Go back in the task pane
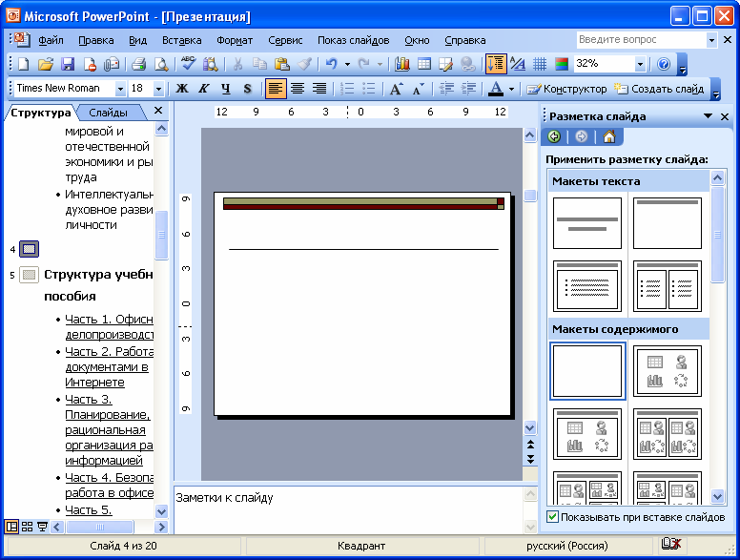Viewport: 740px width, 560px height. (x=554, y=137)
